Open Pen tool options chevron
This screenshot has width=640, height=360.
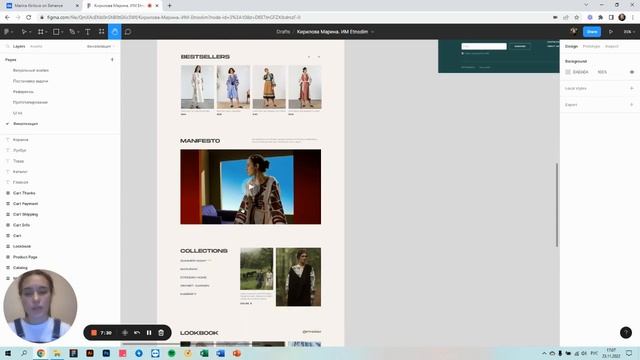click(78, 32)
